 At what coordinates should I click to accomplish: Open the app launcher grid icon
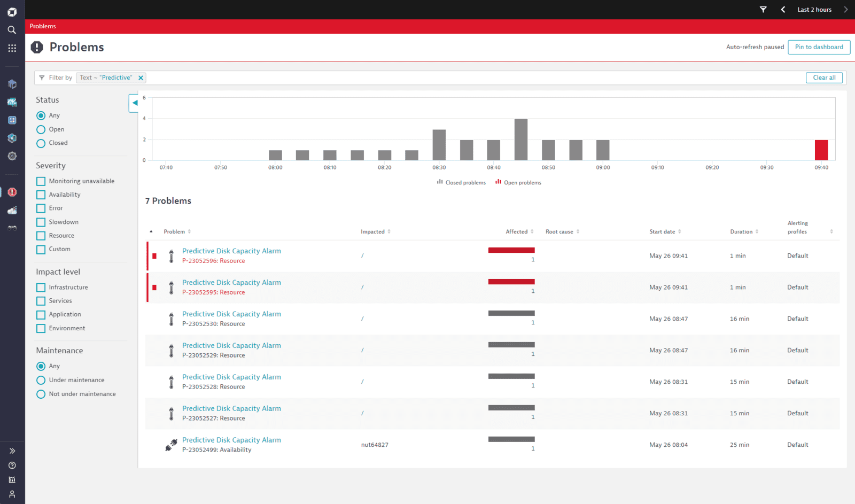pyautogui.click(x=12, y=48)
